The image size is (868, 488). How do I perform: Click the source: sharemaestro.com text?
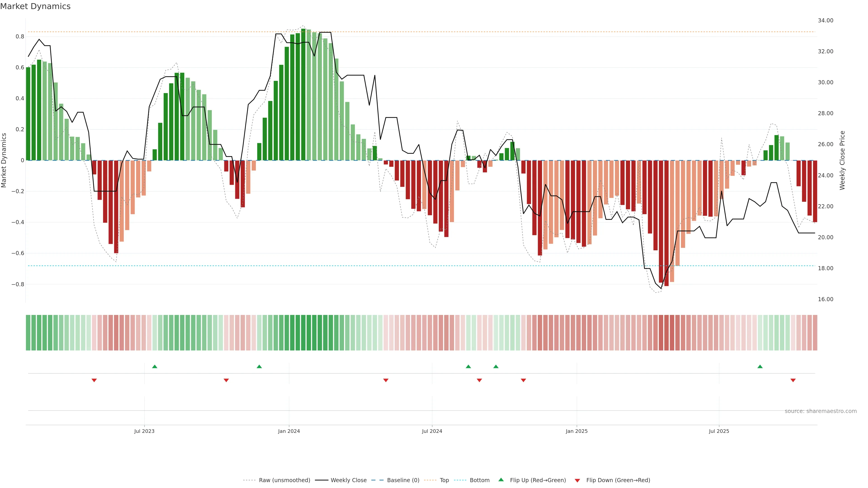click(821, 411)
